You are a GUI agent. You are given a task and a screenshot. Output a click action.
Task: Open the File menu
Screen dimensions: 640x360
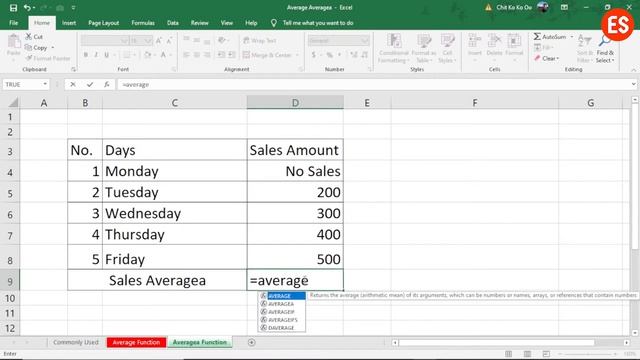pos(13,23)
